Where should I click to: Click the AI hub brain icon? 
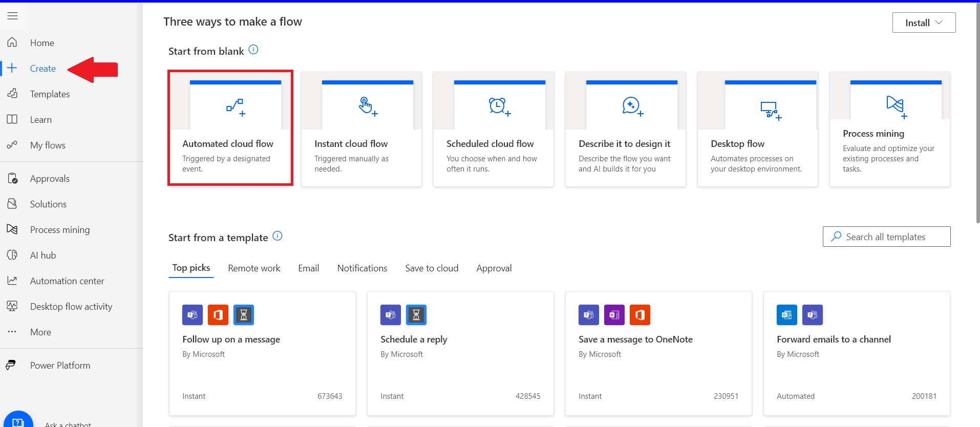(12, 255)
